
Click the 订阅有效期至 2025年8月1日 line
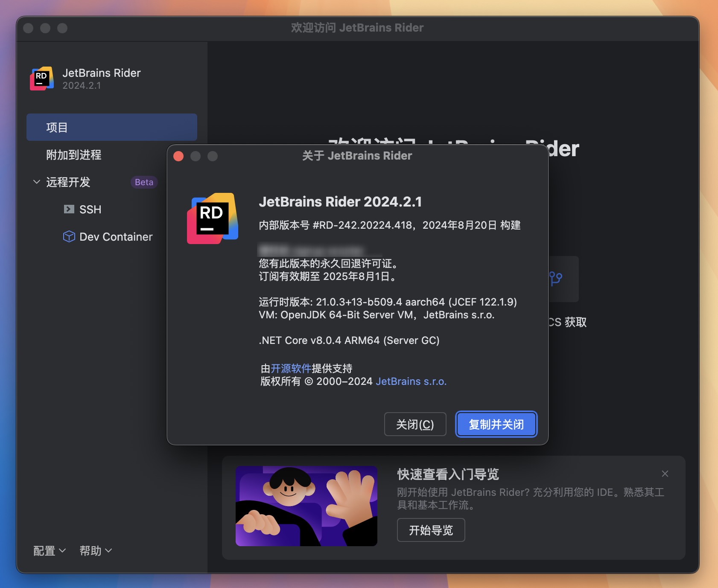[x=327, y=276]
